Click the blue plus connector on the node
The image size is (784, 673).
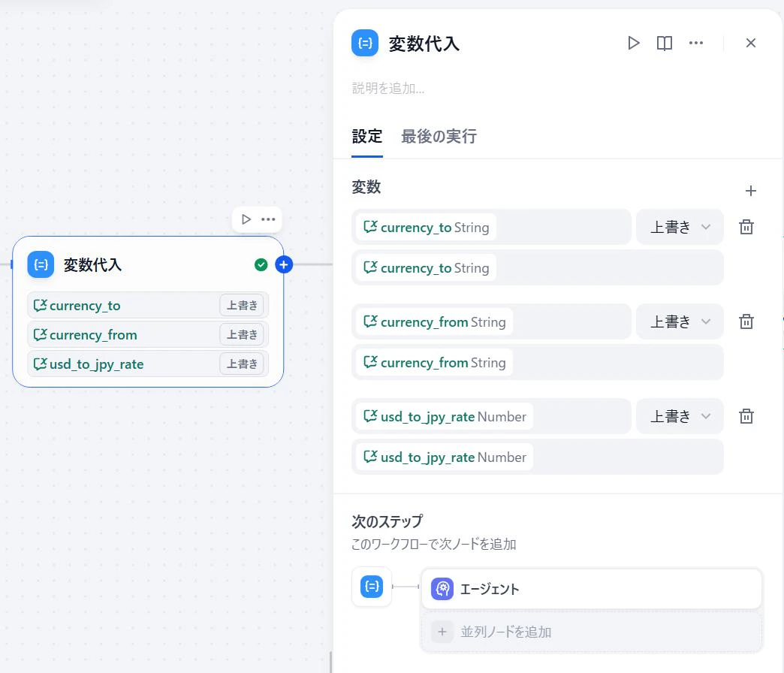283,264
